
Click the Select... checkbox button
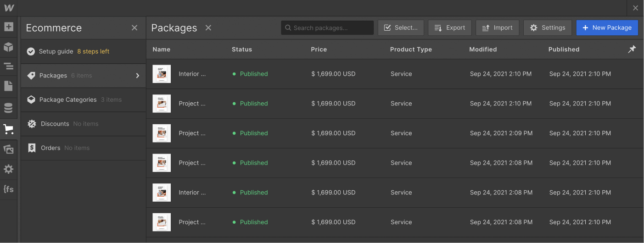[x=401, y=28]
